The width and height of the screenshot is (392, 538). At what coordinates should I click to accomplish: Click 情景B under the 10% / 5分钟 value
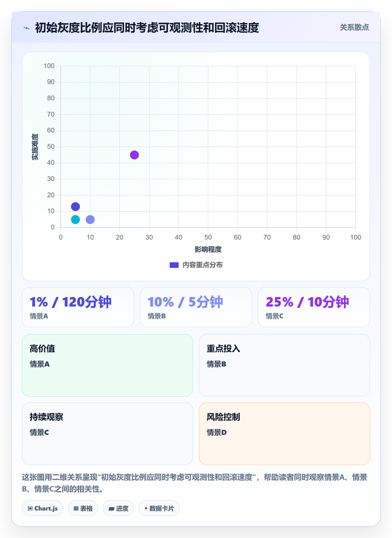click(x=157, y=316)
